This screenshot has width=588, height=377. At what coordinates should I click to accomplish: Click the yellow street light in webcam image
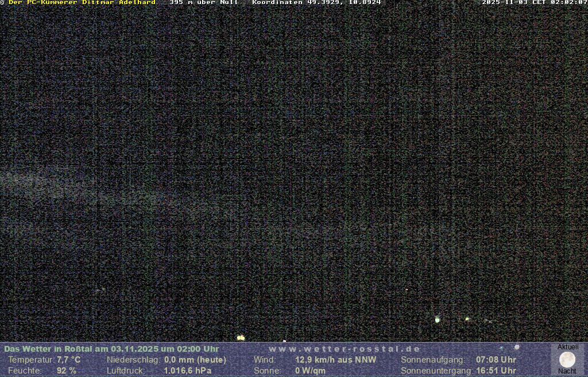click(x=241, y=338)
